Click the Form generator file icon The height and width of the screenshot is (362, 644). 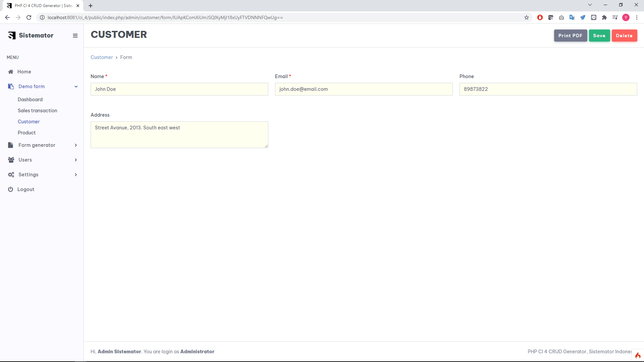11,145
